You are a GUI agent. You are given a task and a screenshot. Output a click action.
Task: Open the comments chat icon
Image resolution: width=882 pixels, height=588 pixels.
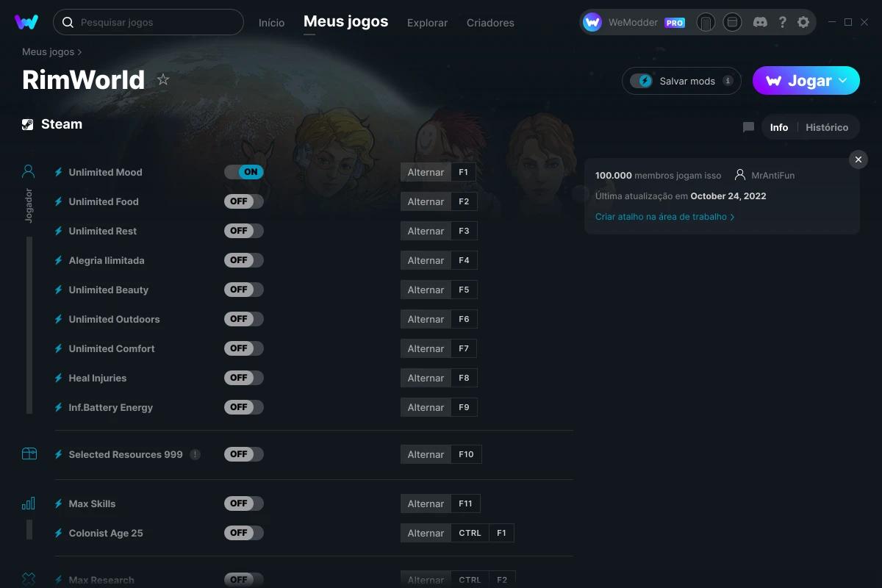tap(748, 127)
